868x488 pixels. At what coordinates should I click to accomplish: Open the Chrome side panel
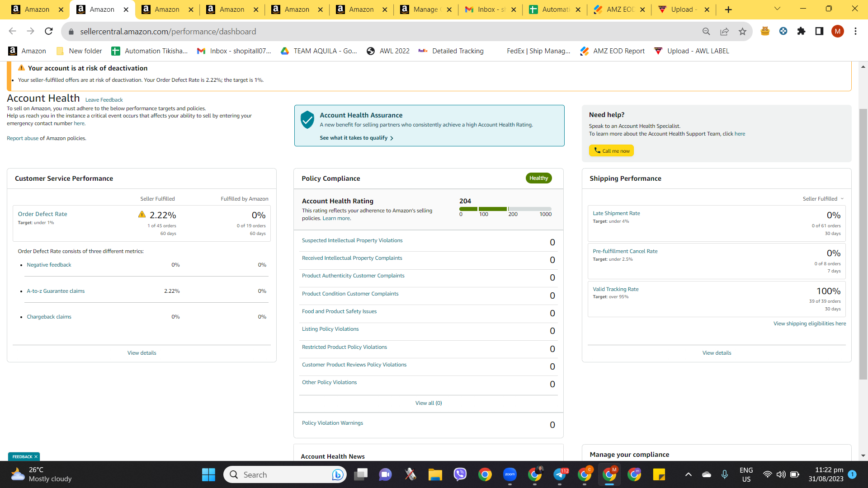click(x=819, y=31)
